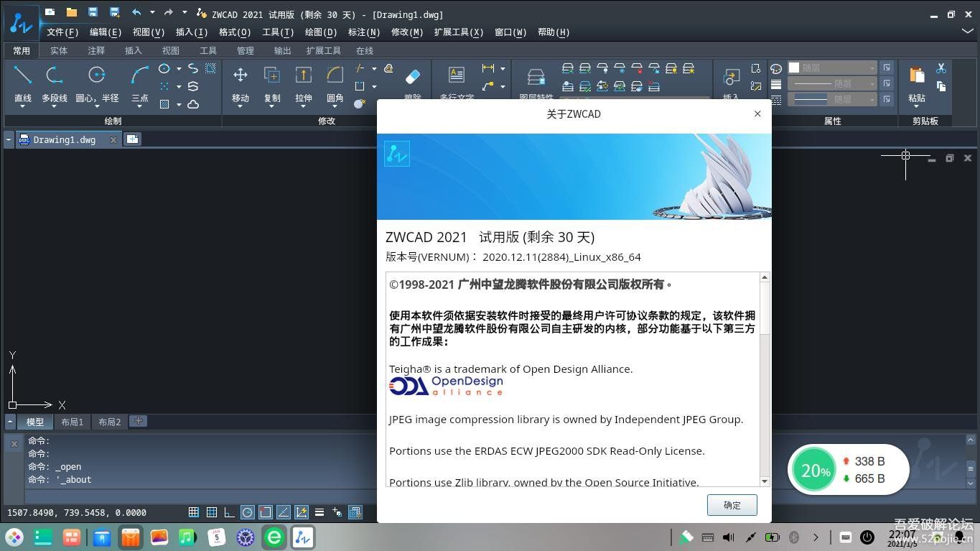980x551 pixels.
Task: Click the white color swatch in 属性 panel
Action: (x=794, y=68)
